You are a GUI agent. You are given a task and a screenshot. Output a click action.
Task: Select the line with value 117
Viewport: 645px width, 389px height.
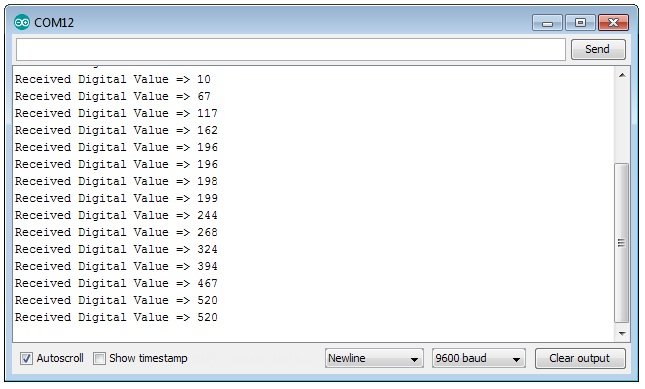(116, 113)
